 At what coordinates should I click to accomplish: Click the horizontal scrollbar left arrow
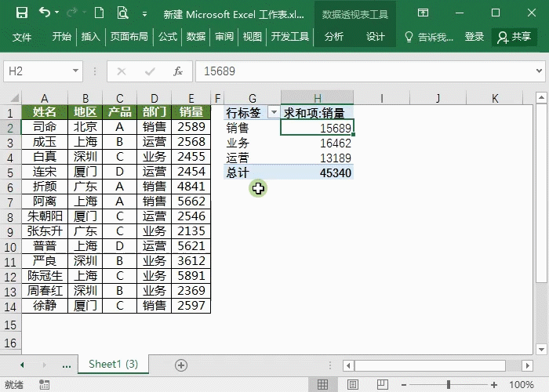click(348, 366)
